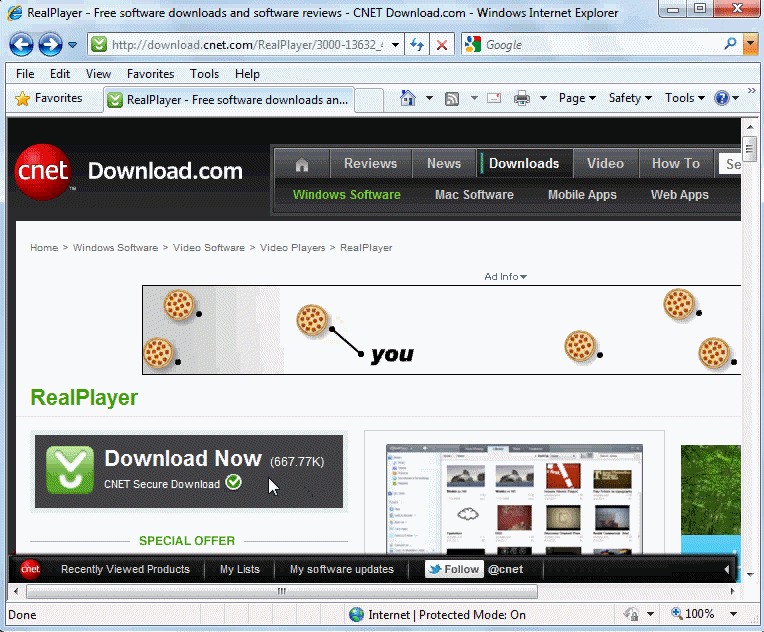Expand the feeds dropdown arrow
The width and height of the screenshot is (764, 632).
[x=474, y=98]
